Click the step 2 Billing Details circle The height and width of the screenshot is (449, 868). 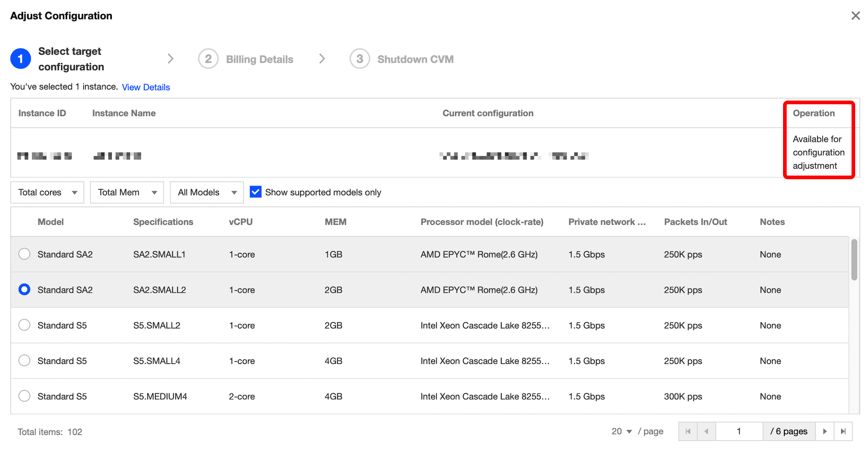[x=208, y=59]
